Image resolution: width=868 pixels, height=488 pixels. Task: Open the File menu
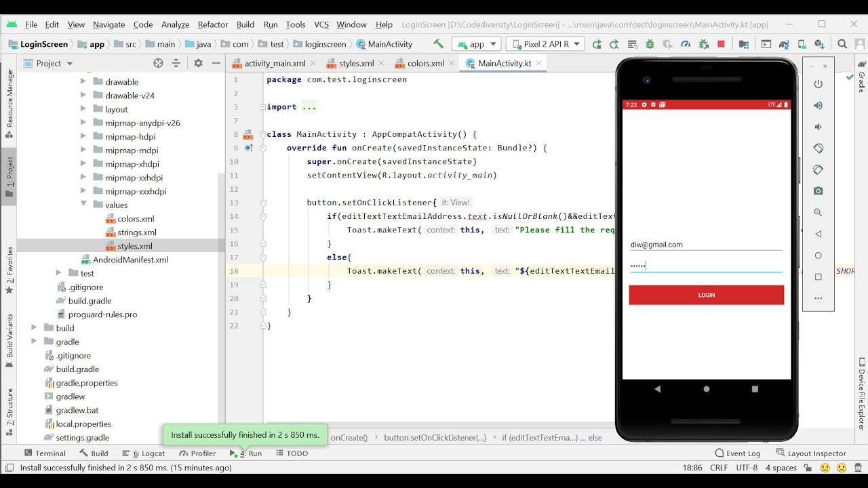pyautogui.click(x=31, y=24)
